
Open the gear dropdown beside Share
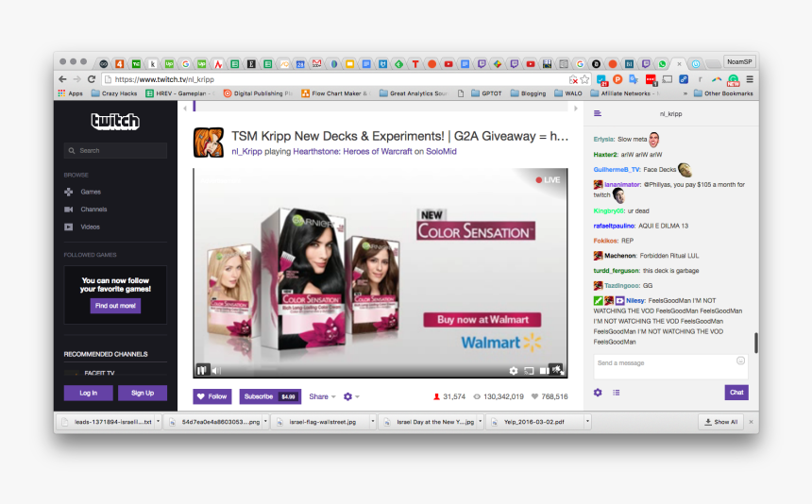coord(351,396)
